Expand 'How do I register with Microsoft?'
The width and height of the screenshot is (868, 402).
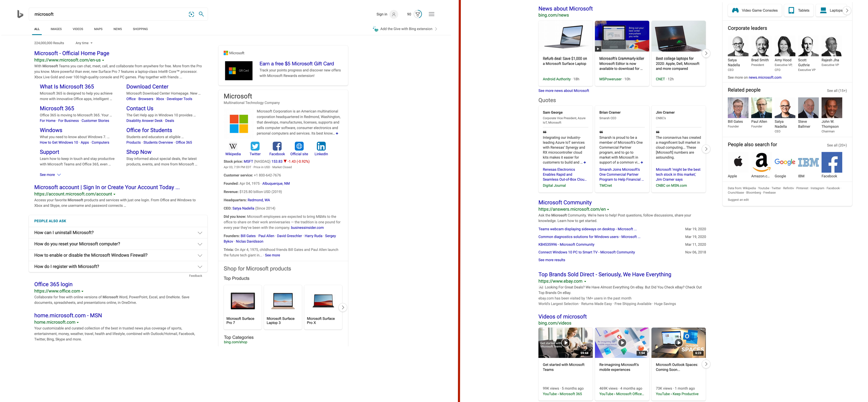200,266
